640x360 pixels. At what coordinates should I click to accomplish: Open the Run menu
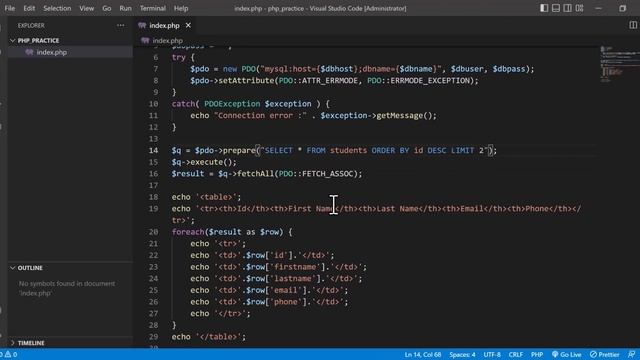pyautogui.click(x=125, y=8)
